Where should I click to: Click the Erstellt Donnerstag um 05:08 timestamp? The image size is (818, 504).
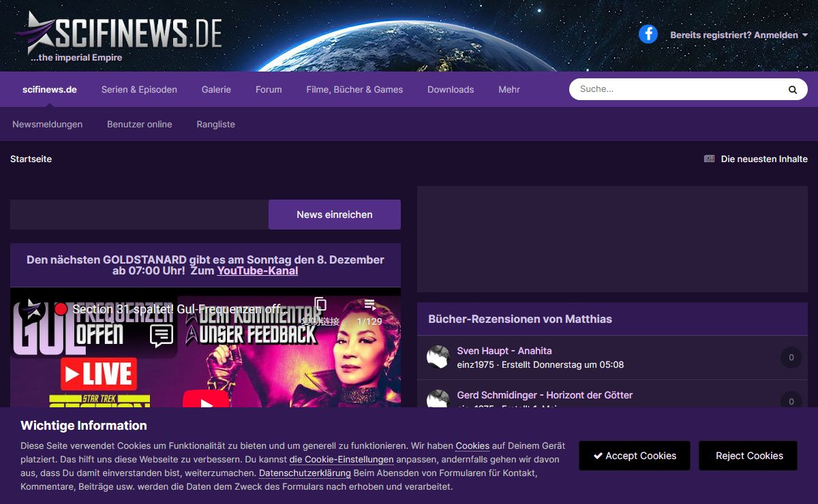tap(562, 364)
